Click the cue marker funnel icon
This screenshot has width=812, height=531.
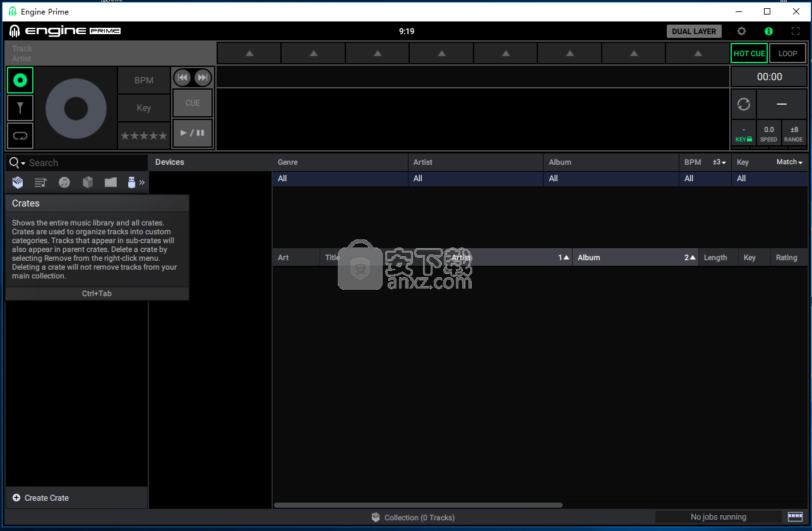click(x=20, y=108)
